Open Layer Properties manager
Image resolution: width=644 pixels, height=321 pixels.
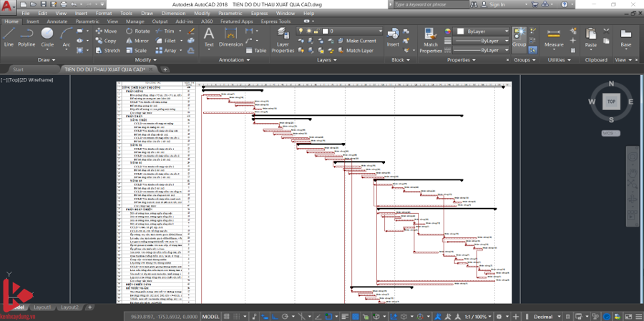(x=283, y=39)
